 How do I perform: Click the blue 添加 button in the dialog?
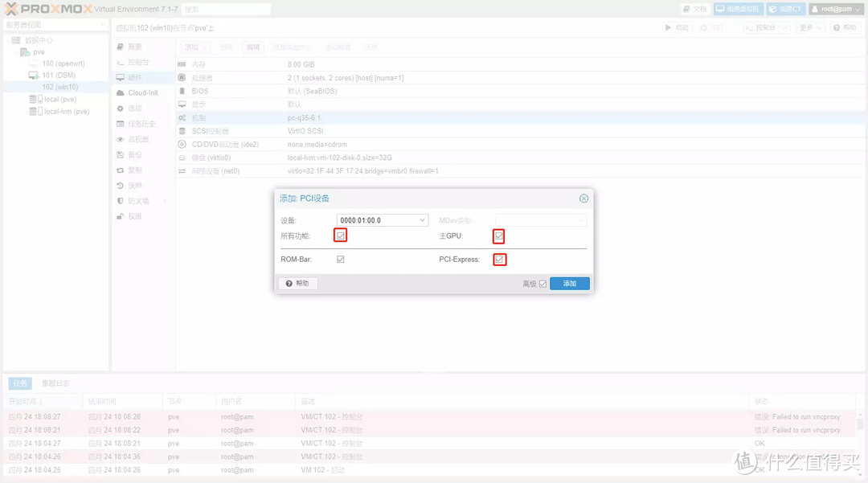tap(570, 283)
